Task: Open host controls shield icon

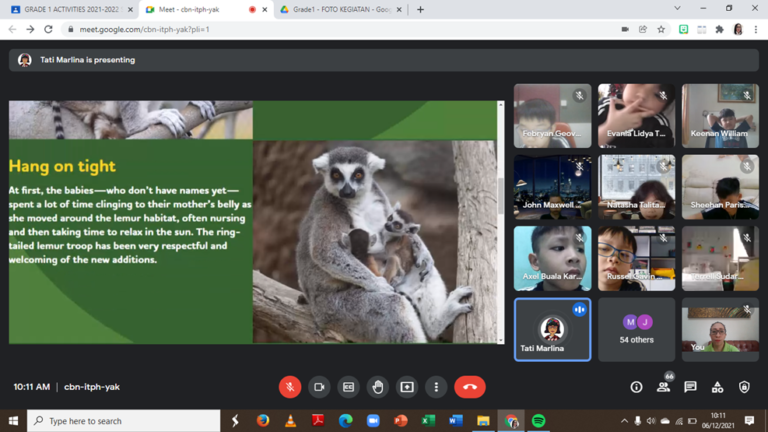Action: [744, 387]
